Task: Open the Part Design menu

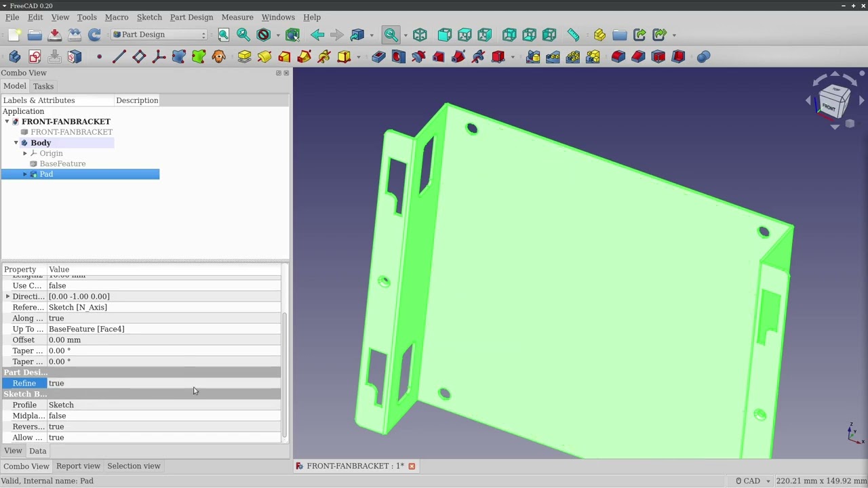Action: pos(191,17)
